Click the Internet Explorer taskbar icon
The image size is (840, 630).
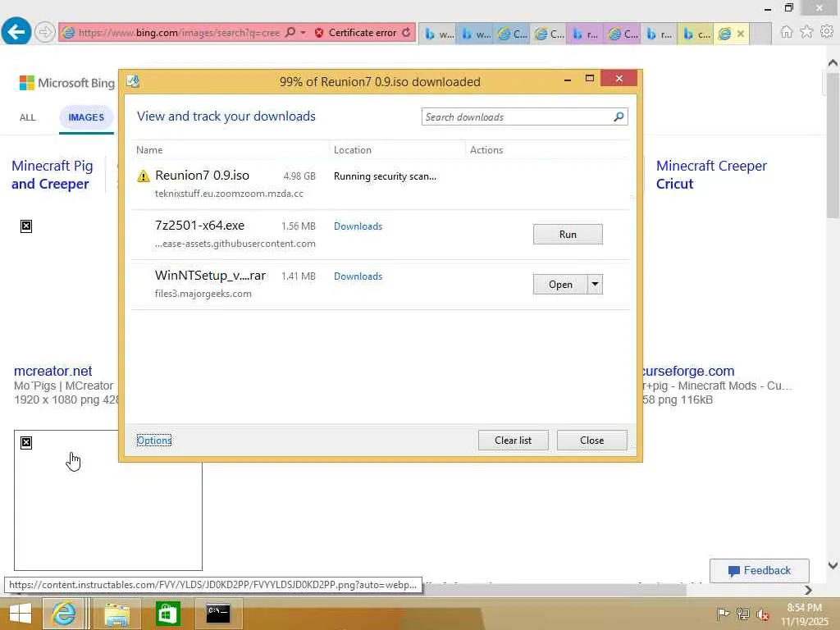pos(63,614)
